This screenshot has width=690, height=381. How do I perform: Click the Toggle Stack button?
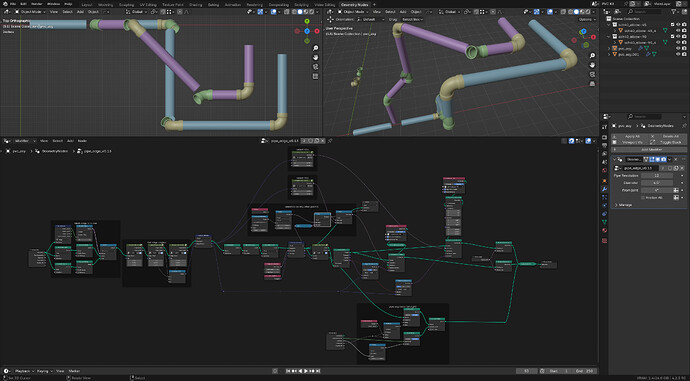[668, 143]
